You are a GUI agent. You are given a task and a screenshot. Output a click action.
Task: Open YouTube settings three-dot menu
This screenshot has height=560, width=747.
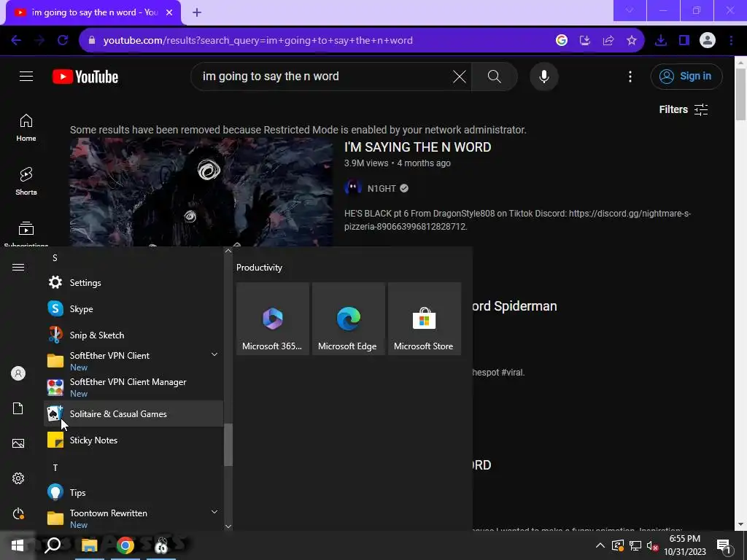pos(630,77)
